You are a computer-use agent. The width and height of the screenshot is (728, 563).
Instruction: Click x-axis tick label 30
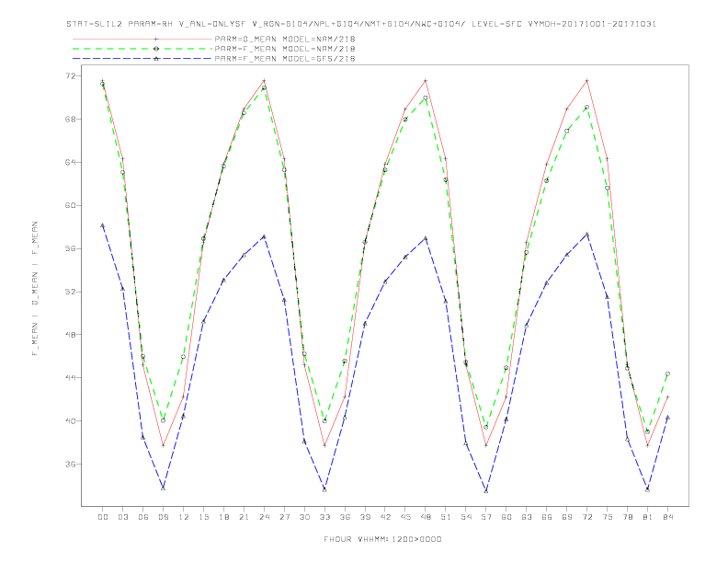[x=304, y=517]
